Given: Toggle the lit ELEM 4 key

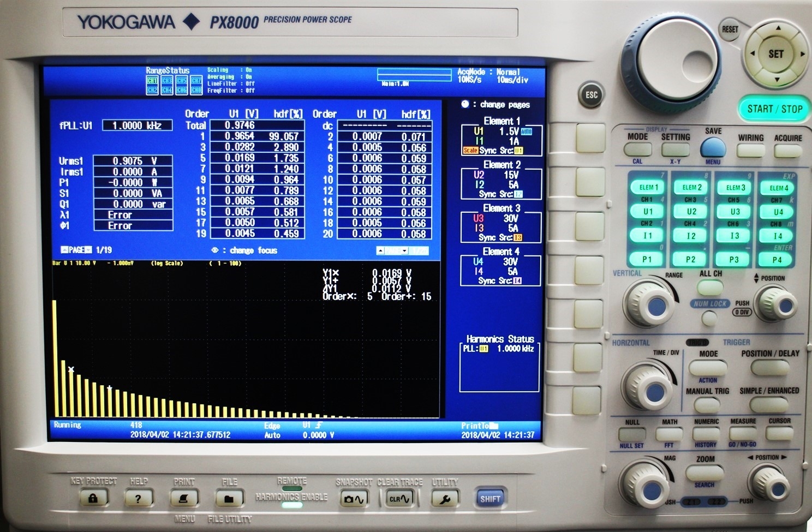Looking at the screenshot, I should 779,188.
